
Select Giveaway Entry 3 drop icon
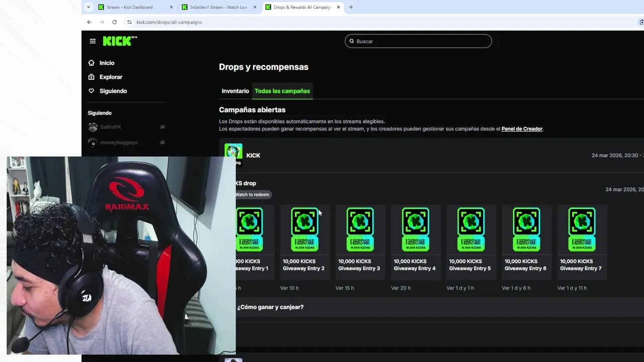360,229
